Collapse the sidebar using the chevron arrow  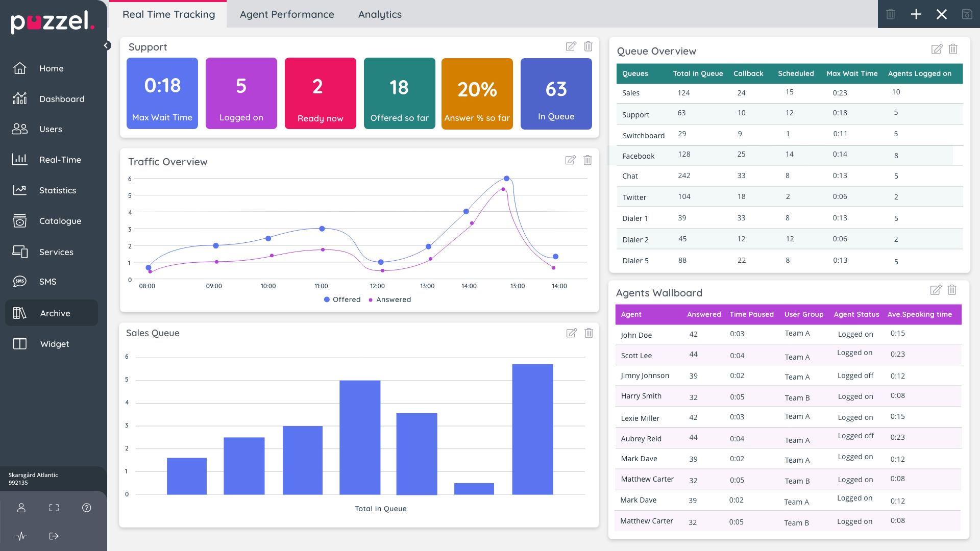[107, 45]
